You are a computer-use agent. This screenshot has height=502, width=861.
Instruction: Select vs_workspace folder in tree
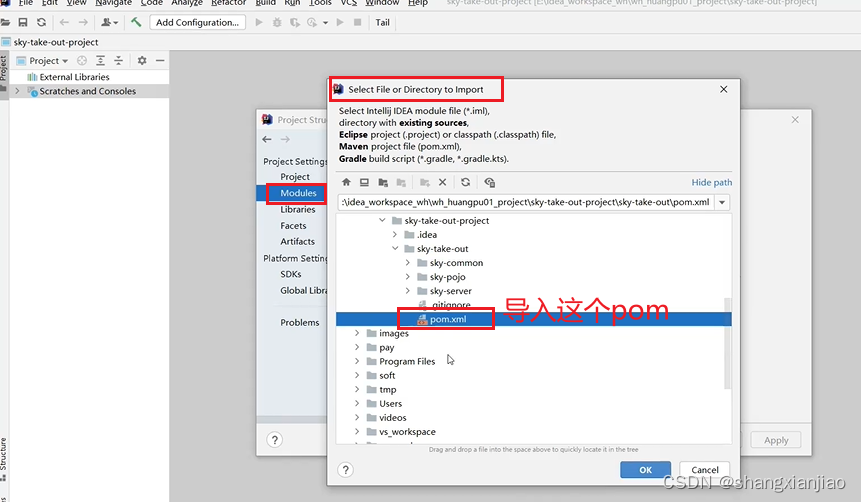pos(407,432)
